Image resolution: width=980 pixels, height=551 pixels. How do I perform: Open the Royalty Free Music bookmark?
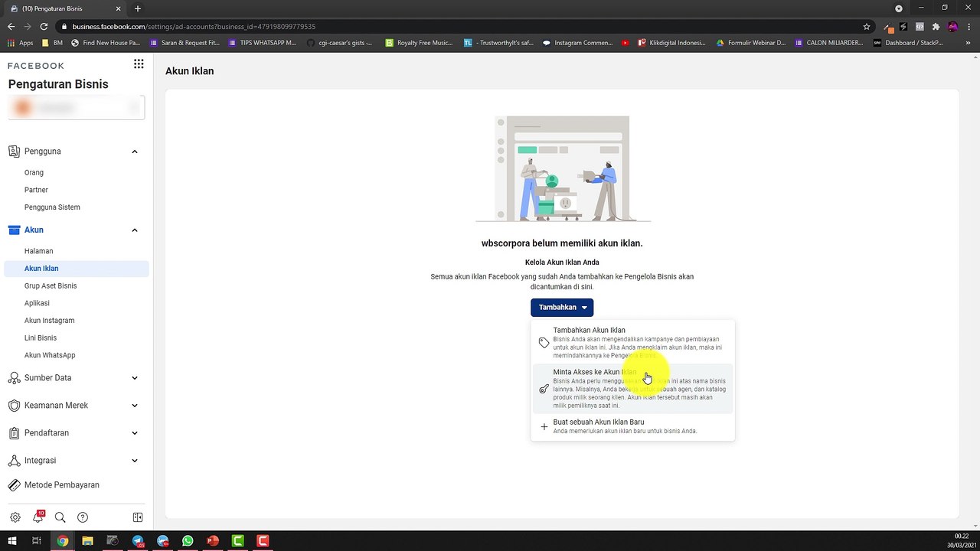(x=420, y=43)
